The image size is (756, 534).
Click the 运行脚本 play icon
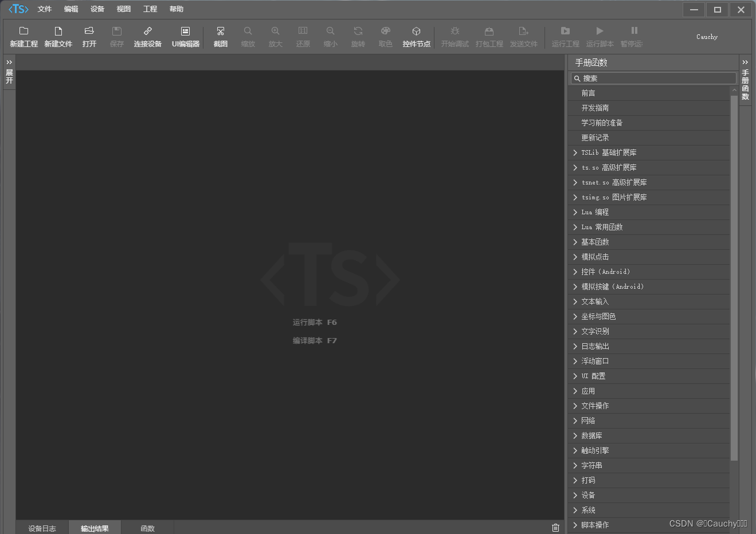pyautogui.click(x=600, y=31)
